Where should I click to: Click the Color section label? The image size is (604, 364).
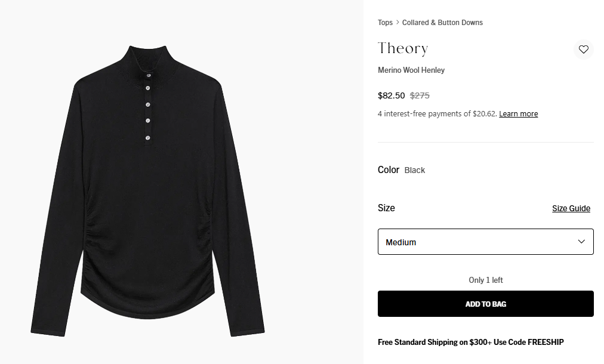(x=389, y=170)
